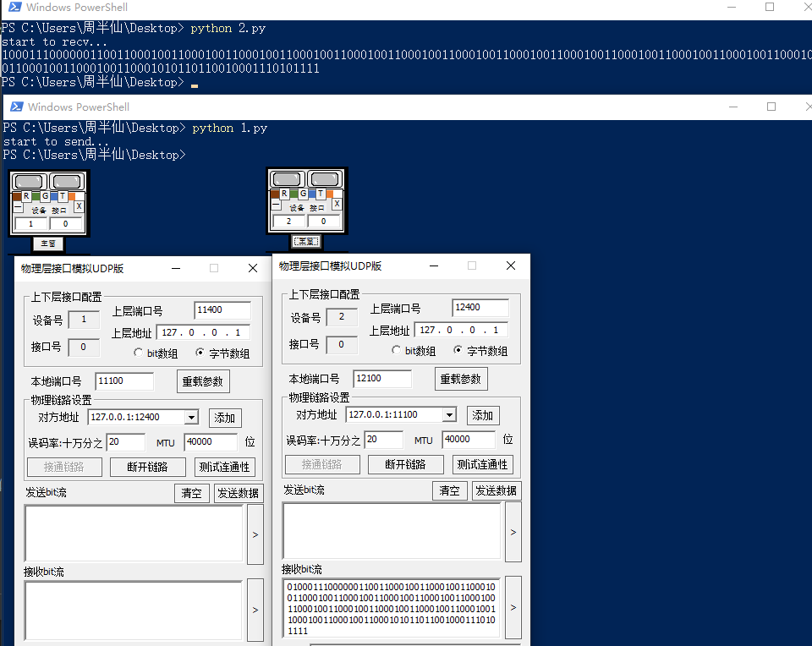Click 断开链路 in device 1 window
This screenshot has height=646, width=812.
pos(147,467)
